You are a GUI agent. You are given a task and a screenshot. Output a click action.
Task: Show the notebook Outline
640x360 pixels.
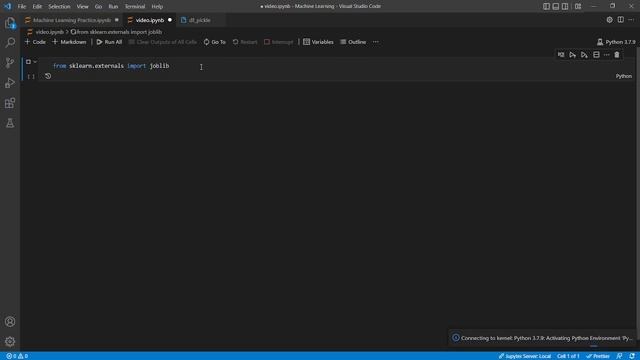pyautogui.click(x=353, y=42)
